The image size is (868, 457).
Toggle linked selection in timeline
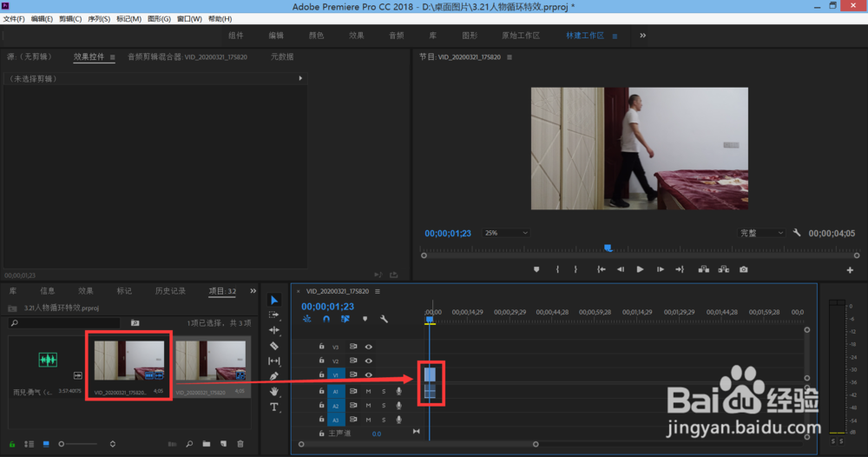click(x=345, y=319)
